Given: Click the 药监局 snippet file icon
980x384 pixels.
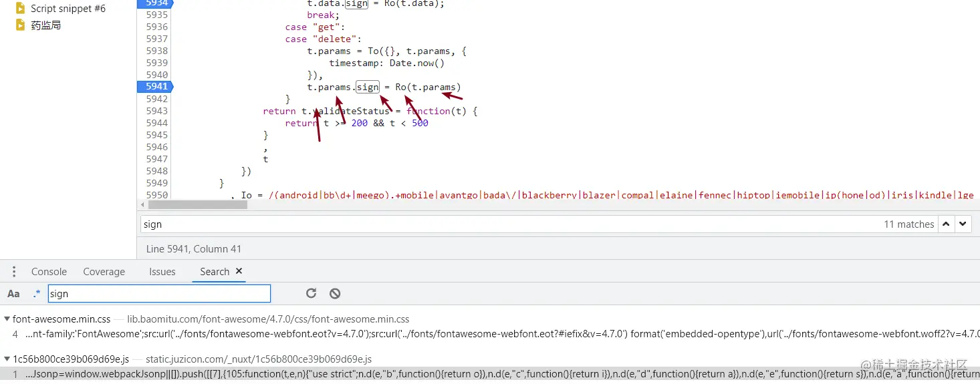Looking at the screenshot, I should pos(20,25).
